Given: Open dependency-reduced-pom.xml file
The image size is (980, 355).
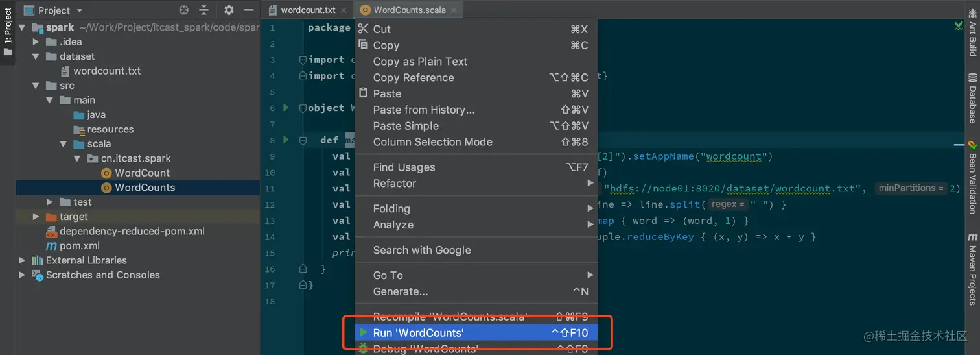Looking at the screenshot, I should click(132, 231).
